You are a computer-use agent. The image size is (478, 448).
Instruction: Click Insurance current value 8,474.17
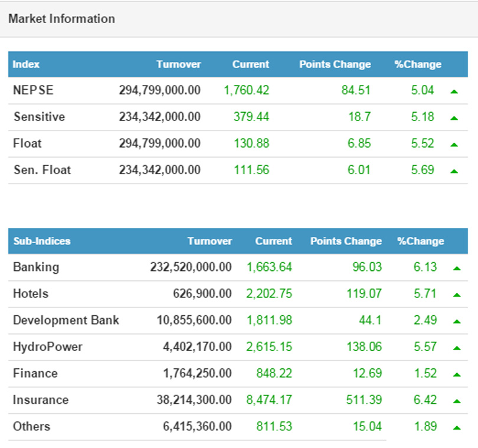pos(269,400)
